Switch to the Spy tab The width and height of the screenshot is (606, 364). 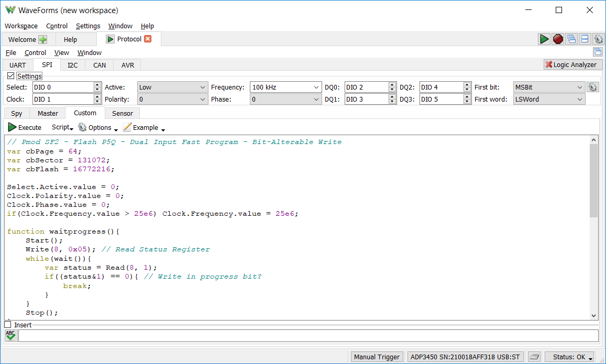click(17, 113)
